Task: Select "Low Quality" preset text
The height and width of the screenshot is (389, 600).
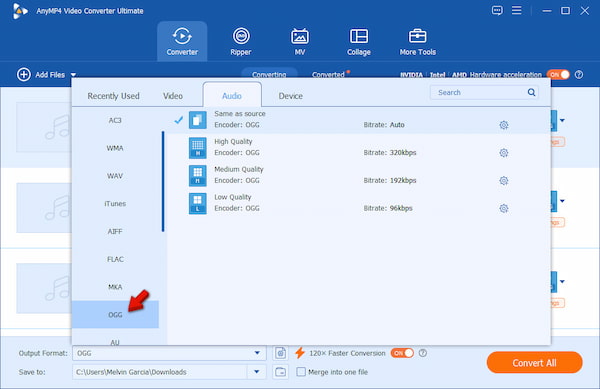Action: [233, 197]
